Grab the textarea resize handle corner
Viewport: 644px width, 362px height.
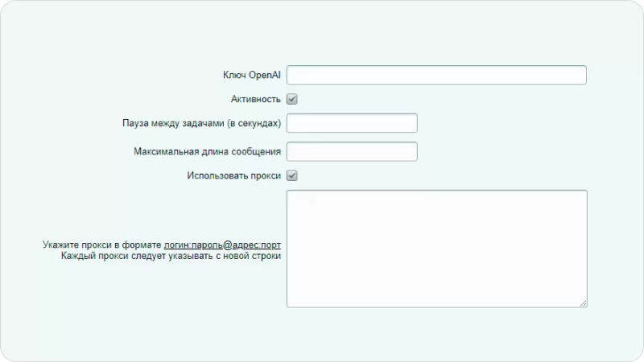point(583,302)
